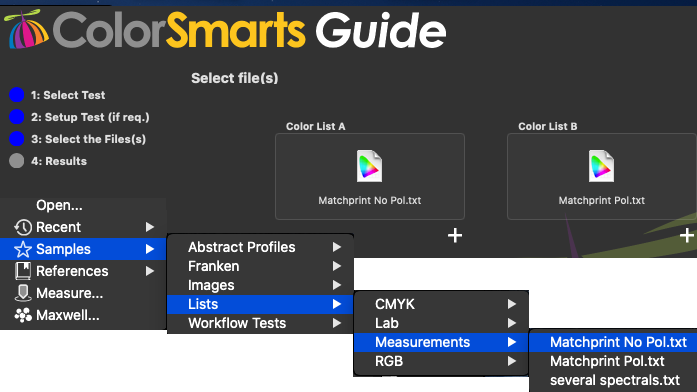Click the ColorSmarts propeller beanie logo
697x392 pixels.
point(27,29)
